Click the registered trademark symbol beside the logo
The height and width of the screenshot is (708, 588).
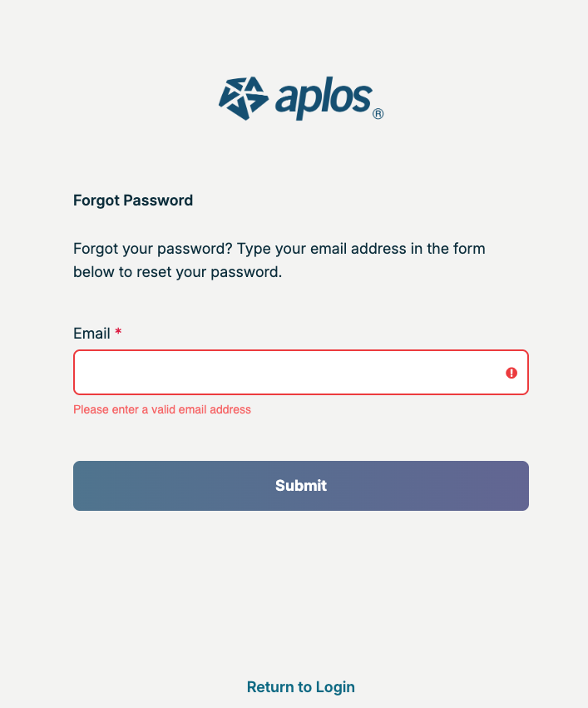(378, 114)
